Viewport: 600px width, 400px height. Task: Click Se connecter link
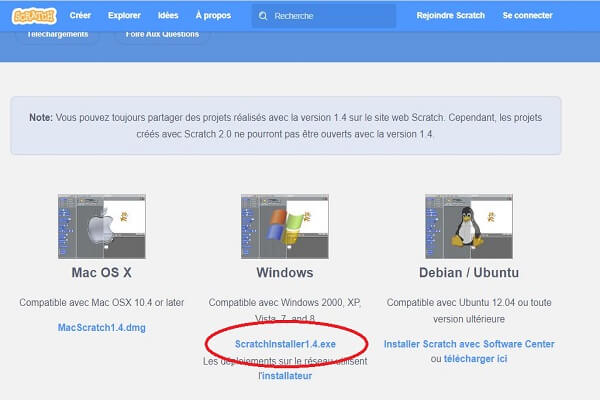[528, 15]
